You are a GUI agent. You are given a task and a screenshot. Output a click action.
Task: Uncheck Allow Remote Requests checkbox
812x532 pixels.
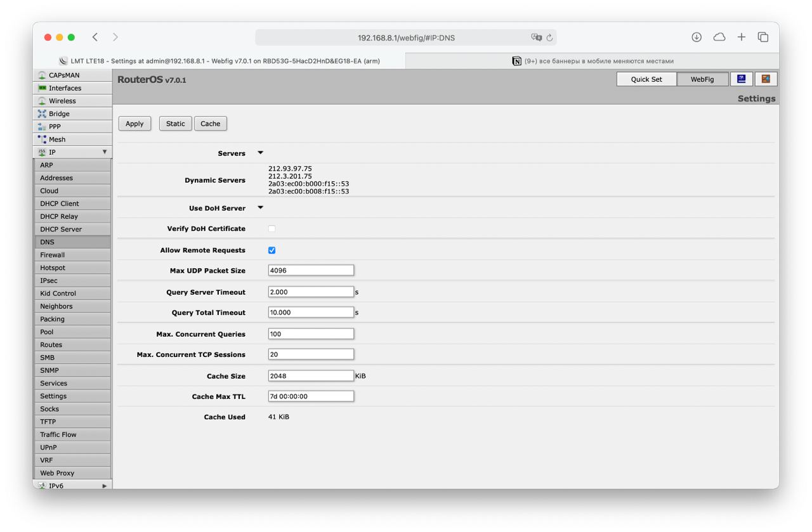272,250
